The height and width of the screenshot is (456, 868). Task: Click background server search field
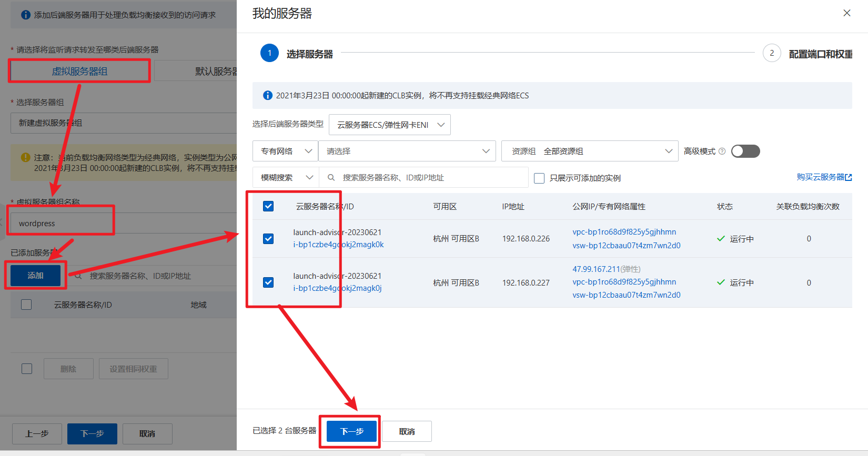pos(153,276)
